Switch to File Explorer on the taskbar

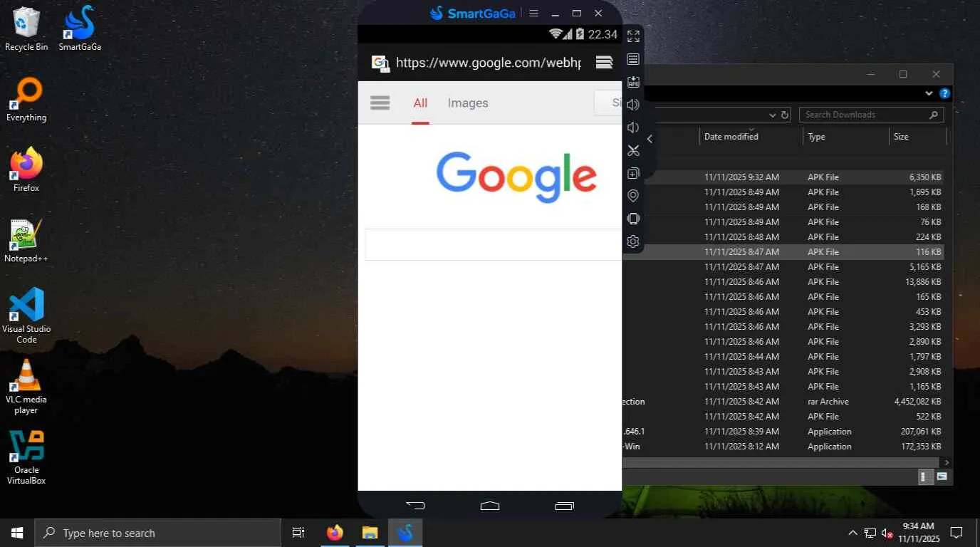pos(370,533)
